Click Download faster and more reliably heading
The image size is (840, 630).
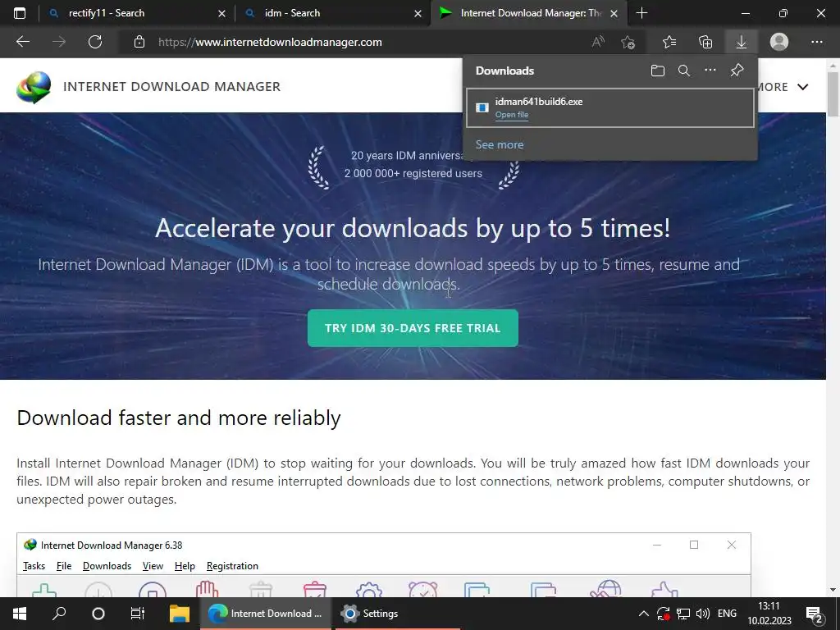[178, 418]
